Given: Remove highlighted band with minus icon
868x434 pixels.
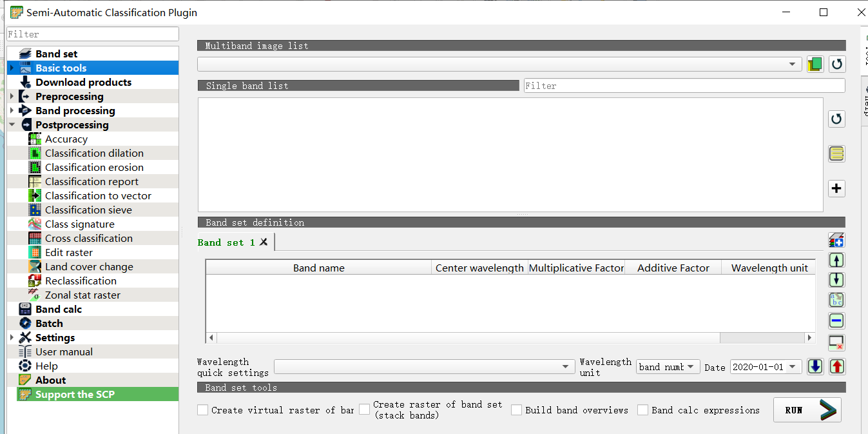Looking at the screenshot, I should [836, 321].
